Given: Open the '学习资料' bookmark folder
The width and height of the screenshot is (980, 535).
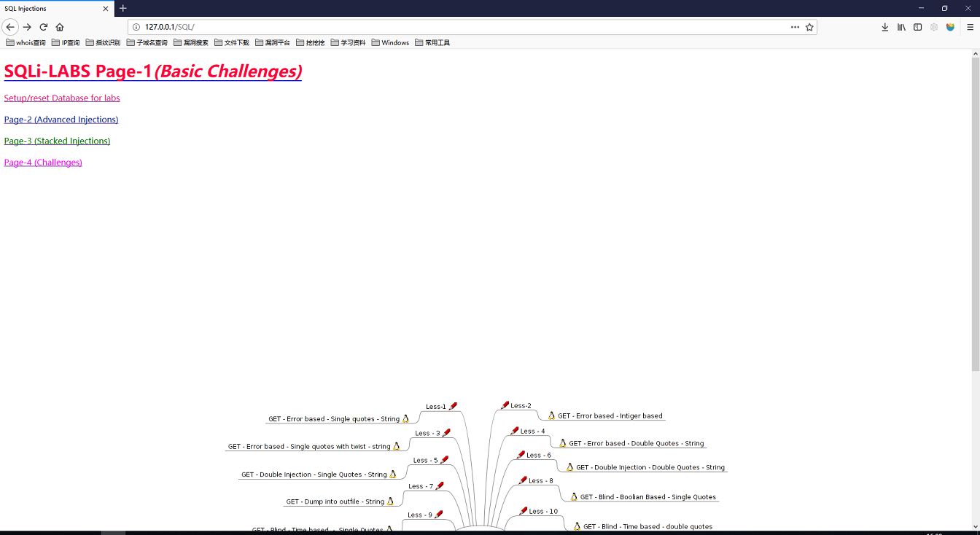Looking at the screenshot, I should pos(348,42).
